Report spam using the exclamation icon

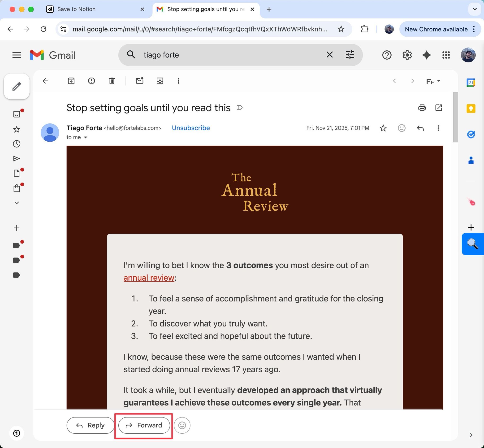click(x=91, y=81)
